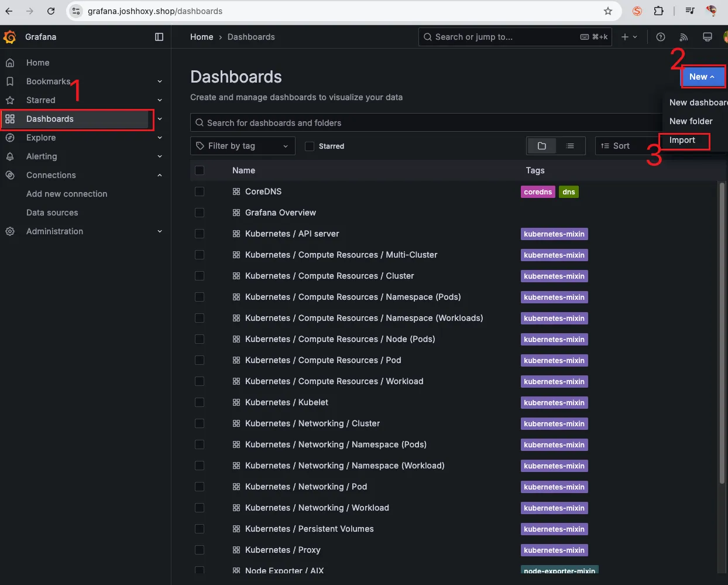The width and height of the screenshot is (728, 585).
Task: Check the select-all checkbox in the header
Action: coord(200,170)
